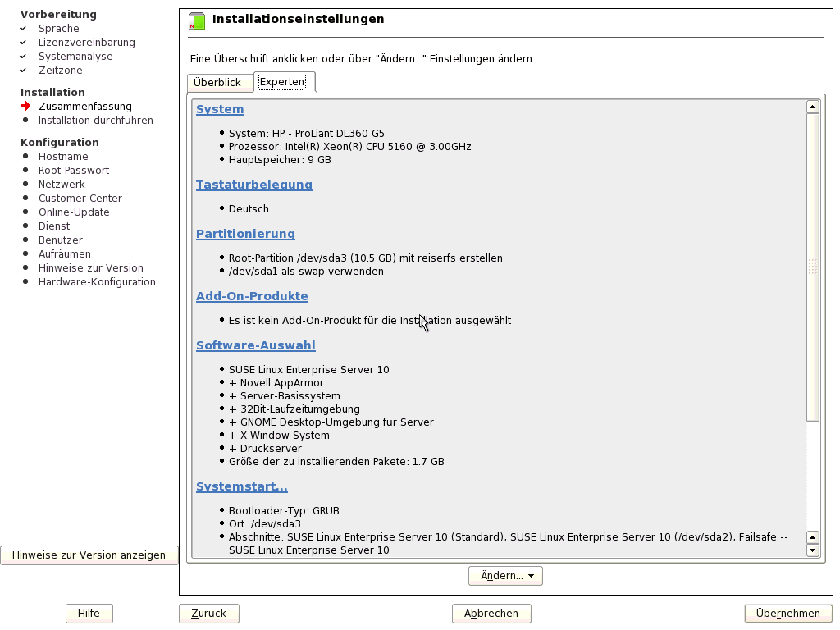This screenshot has height=630, width=840.
Task: Click the Sprache sidebar entry
Action: point(59,29)
